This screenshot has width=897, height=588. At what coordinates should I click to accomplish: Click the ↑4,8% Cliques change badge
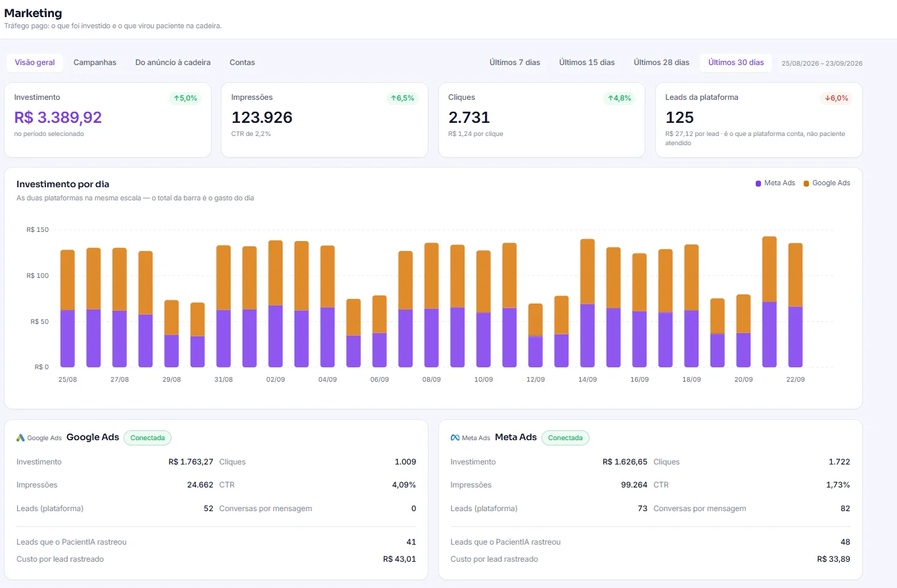(x=619, y=98)
